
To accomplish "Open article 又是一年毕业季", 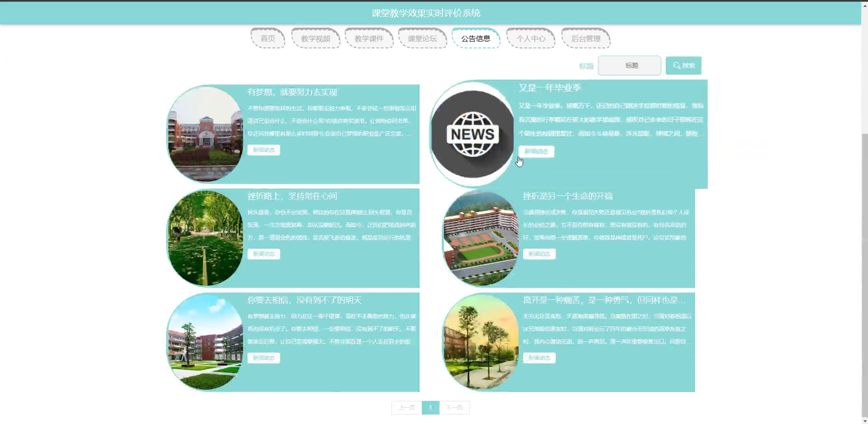I will (x=550, y=88).
